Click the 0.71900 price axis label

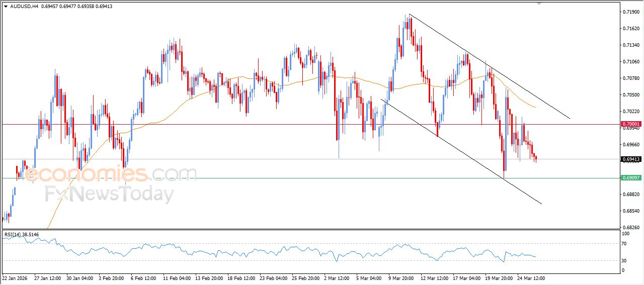[x=631, y=12]
